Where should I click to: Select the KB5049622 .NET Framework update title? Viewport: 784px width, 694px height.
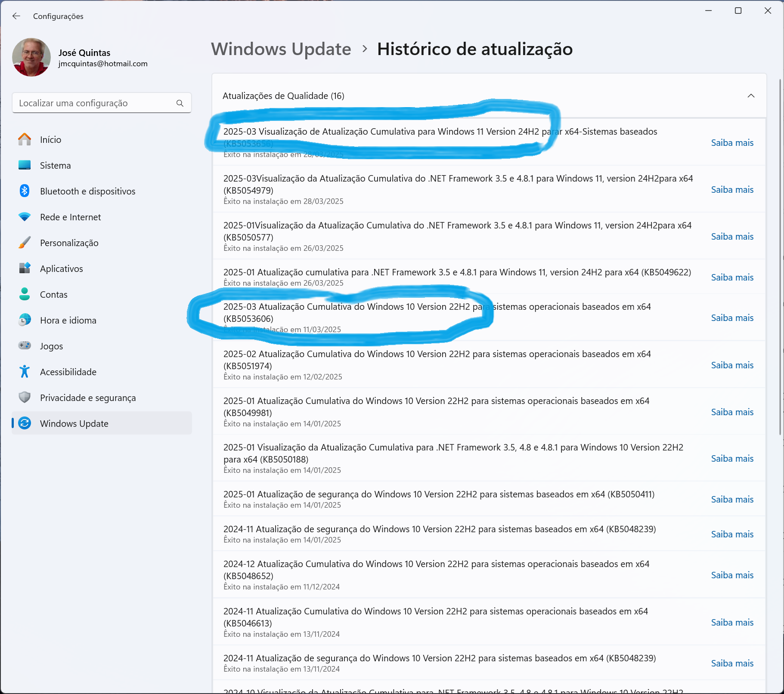[x=457, y=272]
